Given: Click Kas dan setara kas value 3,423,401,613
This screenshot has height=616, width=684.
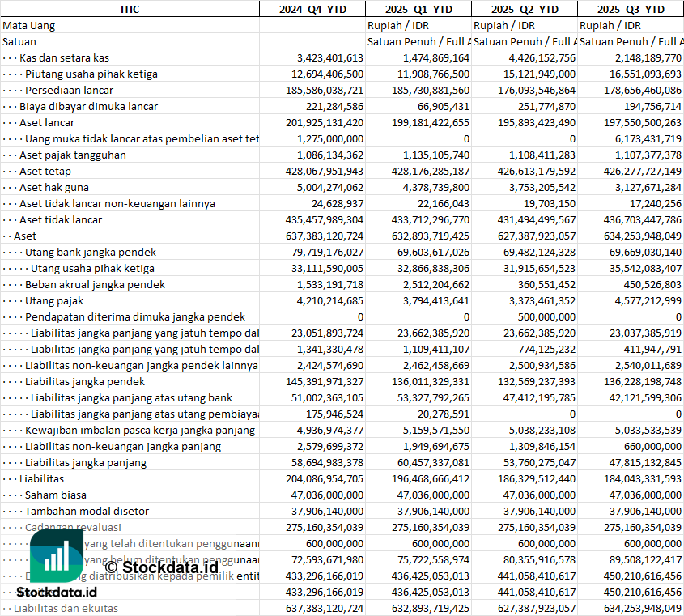Looking at the screenshot, I should [330, 57].
